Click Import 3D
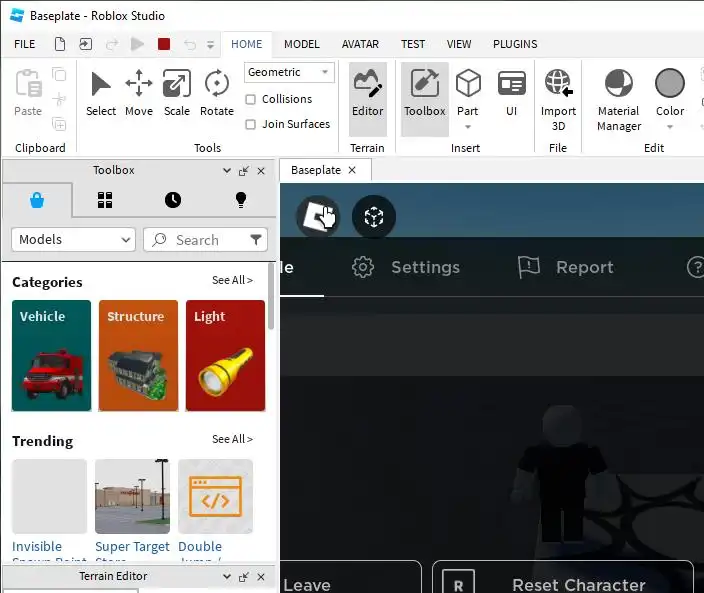This screenshot has height=593, width=704. click(558, 99)
